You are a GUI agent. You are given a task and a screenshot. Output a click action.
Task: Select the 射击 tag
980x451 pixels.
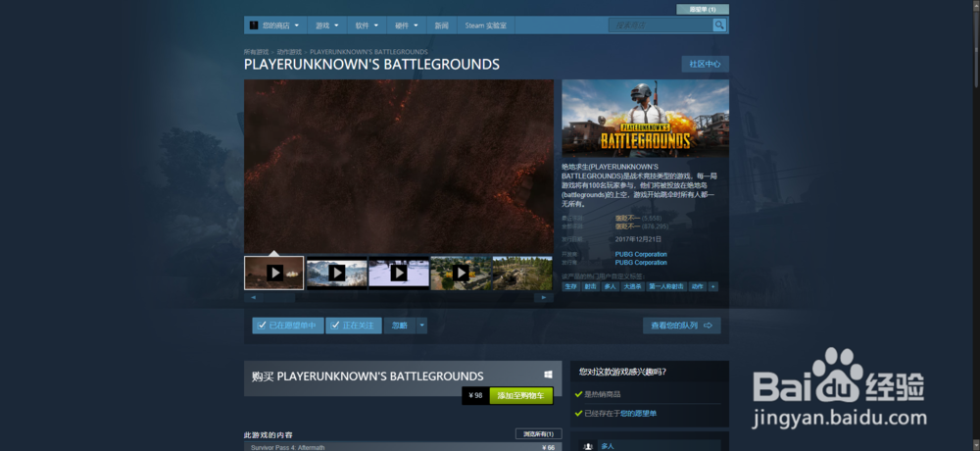(590, 286)
